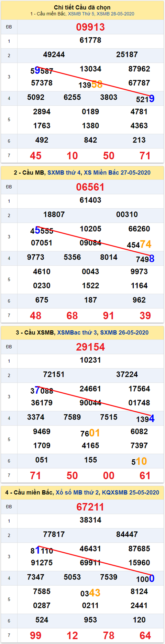Open the KQXSMB 25-05-2020 link

[x=131, y=492]
